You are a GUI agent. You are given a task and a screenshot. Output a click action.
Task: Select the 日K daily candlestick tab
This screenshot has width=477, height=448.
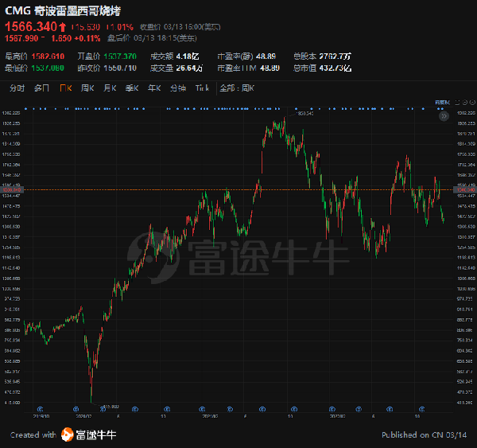pos(65,88)
